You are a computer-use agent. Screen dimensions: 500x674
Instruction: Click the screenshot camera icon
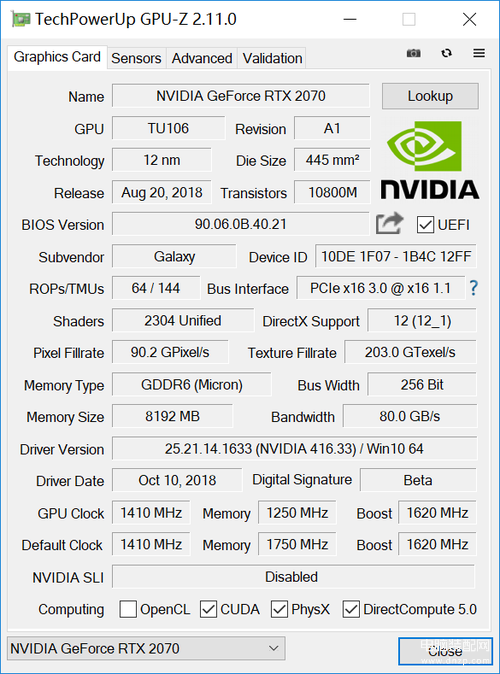414,53
